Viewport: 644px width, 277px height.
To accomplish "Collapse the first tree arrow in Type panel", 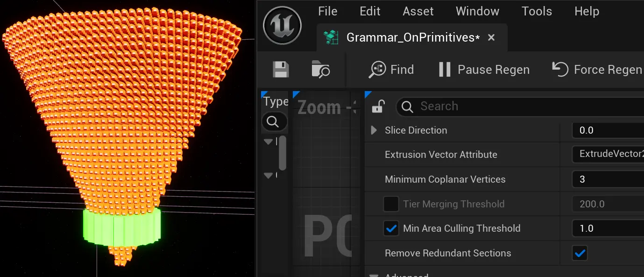I will (268, 142).
